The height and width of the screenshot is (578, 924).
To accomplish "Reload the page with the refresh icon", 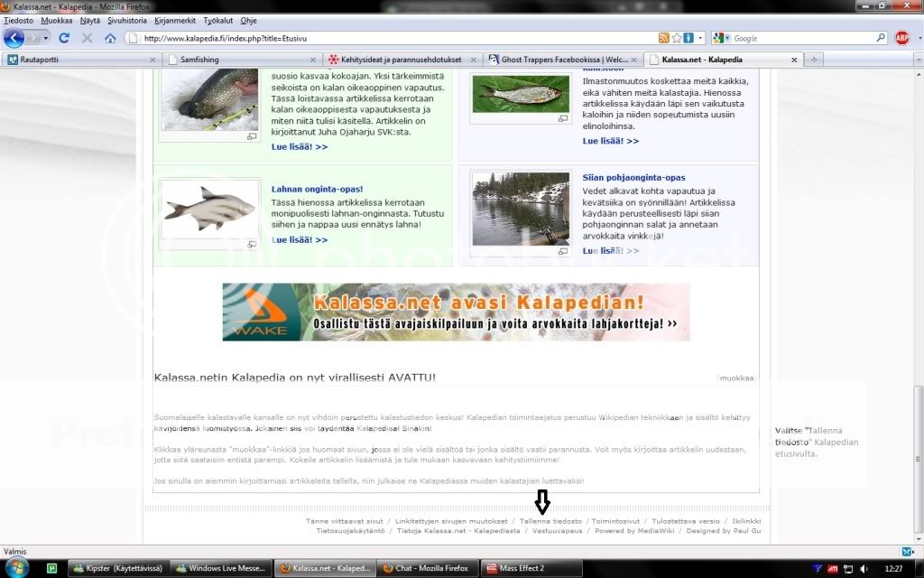I will pos(64,38).
